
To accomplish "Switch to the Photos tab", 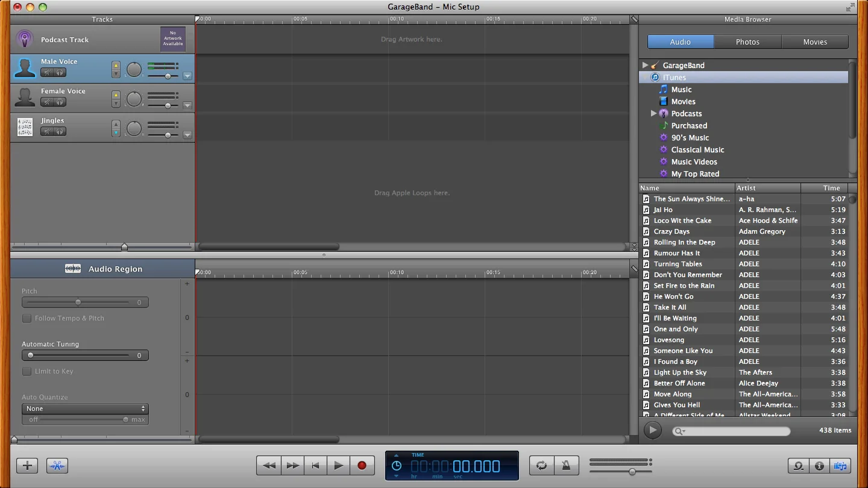I will [x=747, y=42].
